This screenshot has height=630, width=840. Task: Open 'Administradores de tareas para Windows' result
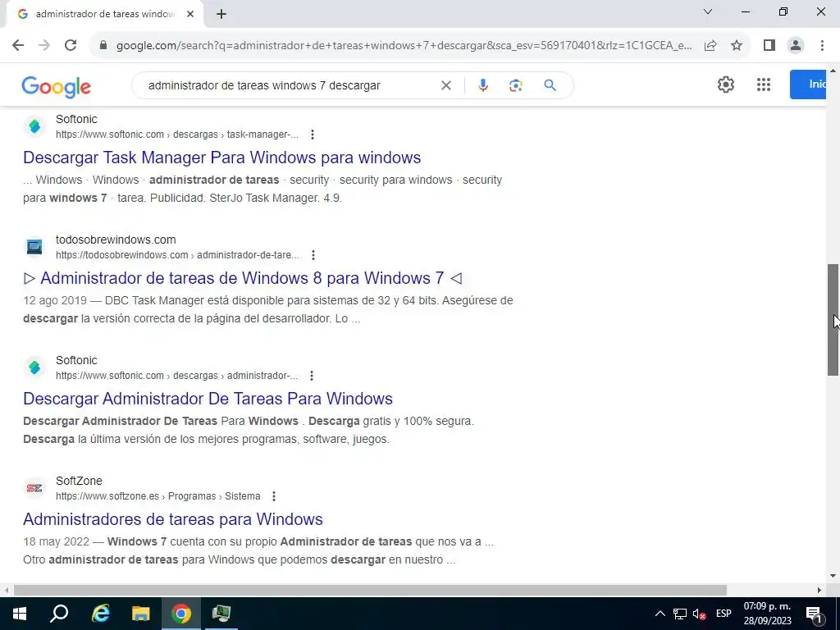pyautogui.click(x=173, y=519)
